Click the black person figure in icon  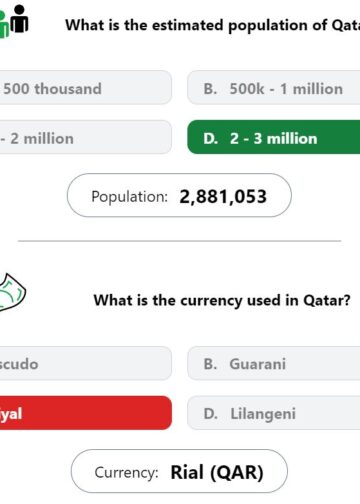coord(19,19)
